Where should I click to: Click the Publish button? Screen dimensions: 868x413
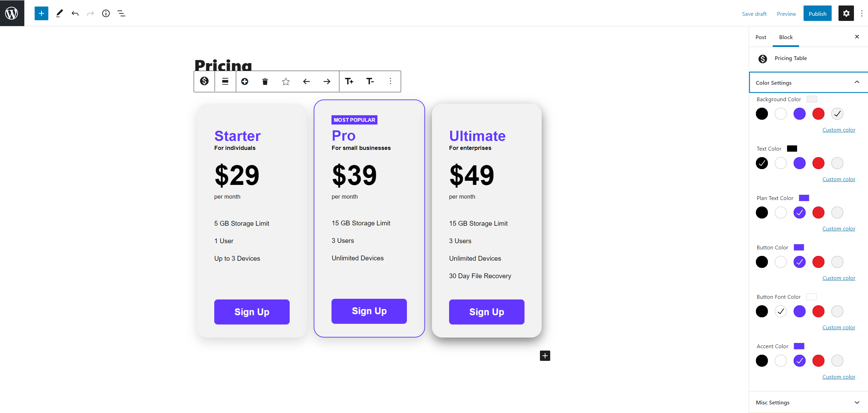tap(817, 13)
